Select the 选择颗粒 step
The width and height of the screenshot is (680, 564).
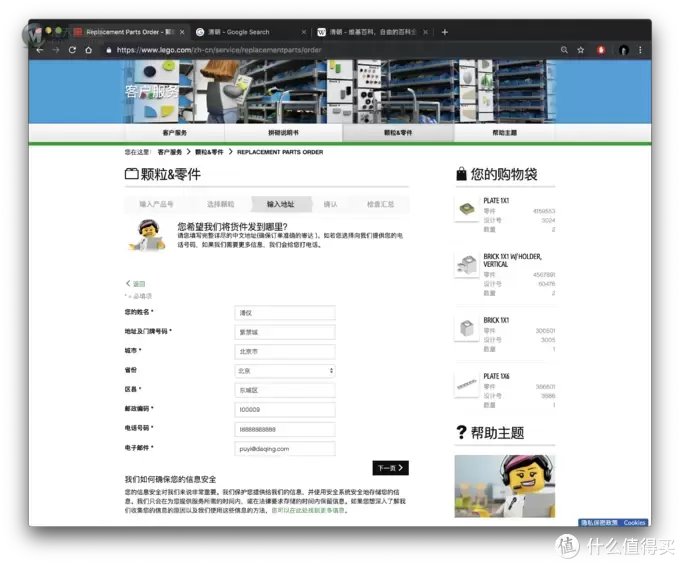click(x=220, y=204)
